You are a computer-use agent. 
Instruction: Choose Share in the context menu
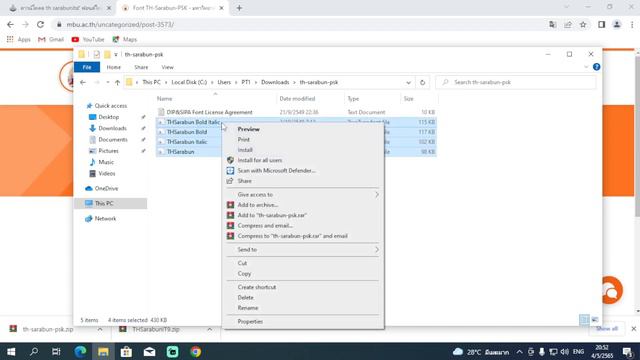244,181
